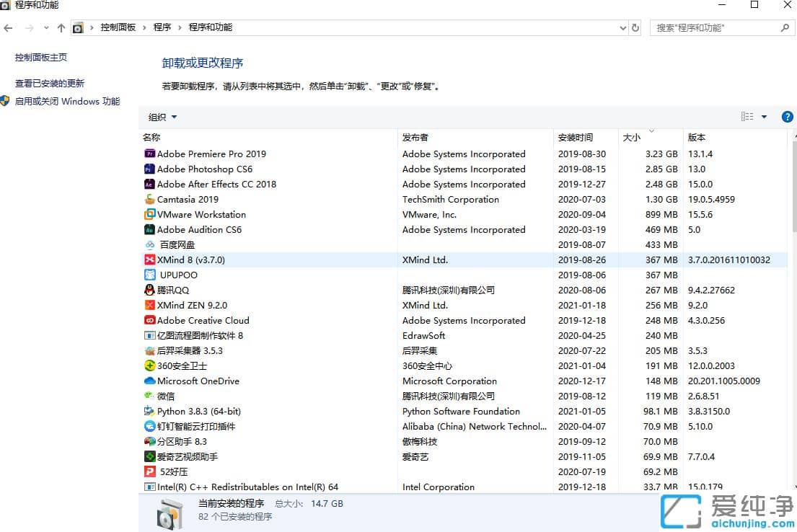Image resolution: width=797 pixels, height=532 pixels.
Task: Select the 腾讯QQ penguin icon
Action: (149, 290)
